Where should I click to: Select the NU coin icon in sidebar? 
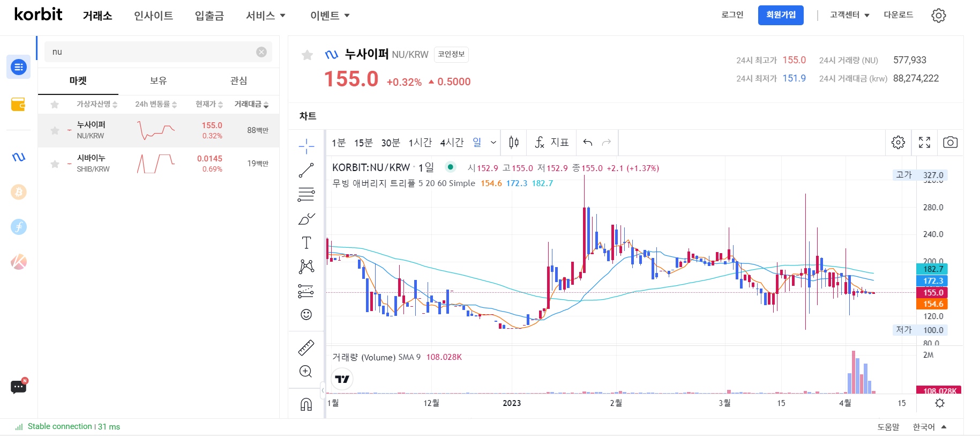pos(19,157)
